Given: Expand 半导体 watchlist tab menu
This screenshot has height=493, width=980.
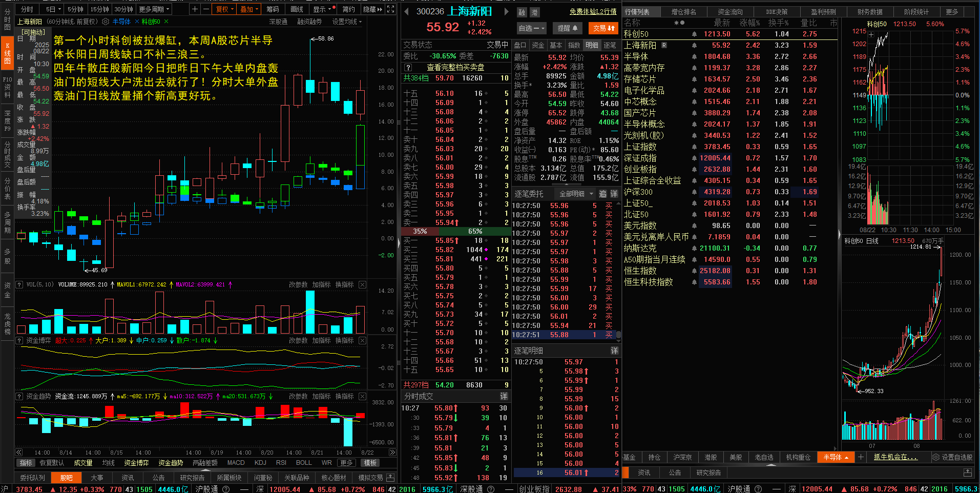Looking at the screenshot, I should [836, 457].
